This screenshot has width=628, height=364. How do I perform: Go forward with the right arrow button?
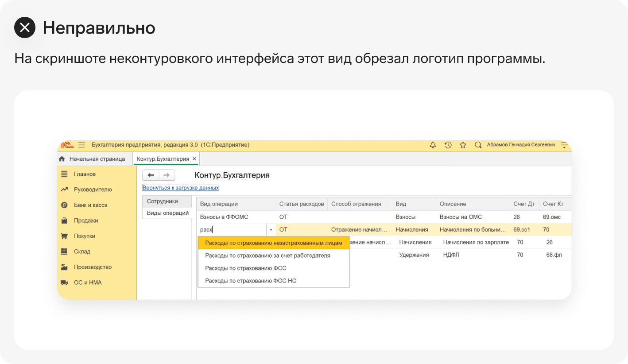tap(167, 175)
